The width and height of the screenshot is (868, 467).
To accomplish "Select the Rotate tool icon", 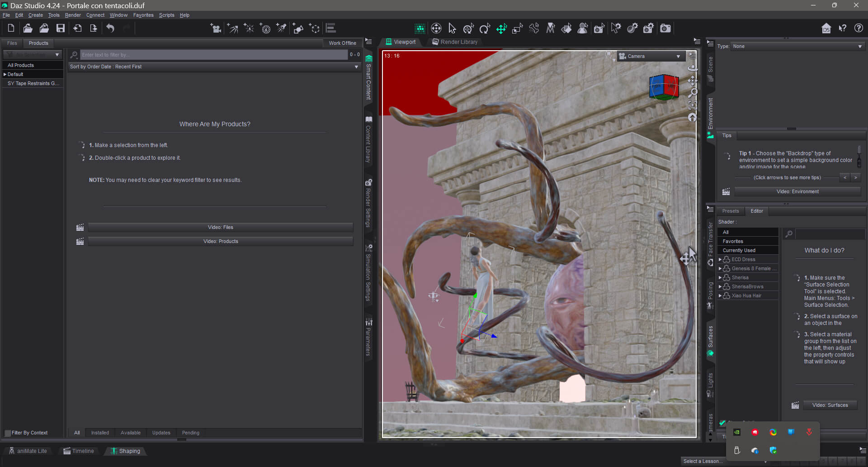I will coord(485,29).
